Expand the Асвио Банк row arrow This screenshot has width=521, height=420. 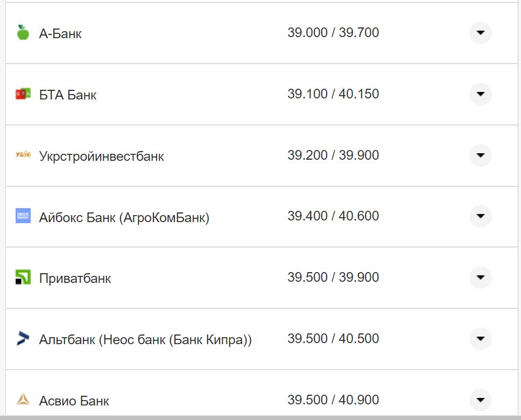pos(480,400)
